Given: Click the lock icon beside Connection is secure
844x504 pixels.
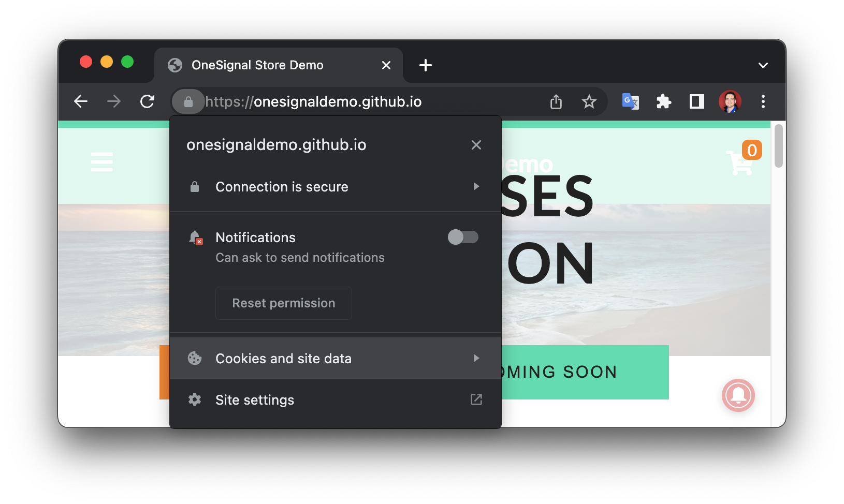Looking at the screenshot, I should 195,187.
